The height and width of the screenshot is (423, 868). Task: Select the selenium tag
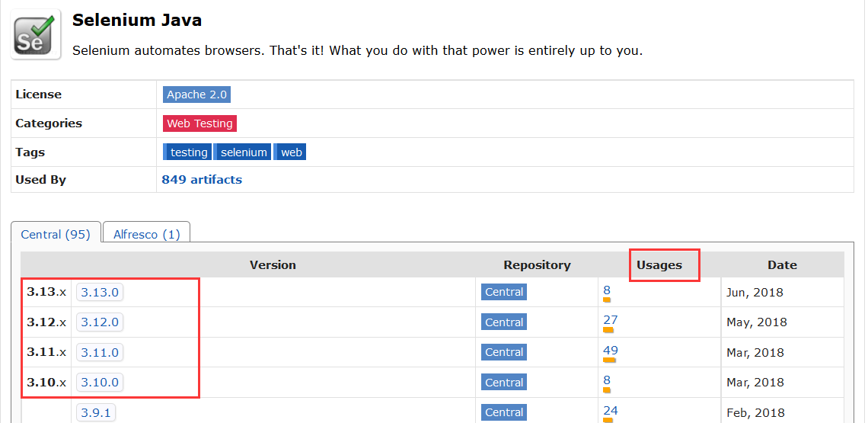tap(242, 152)
